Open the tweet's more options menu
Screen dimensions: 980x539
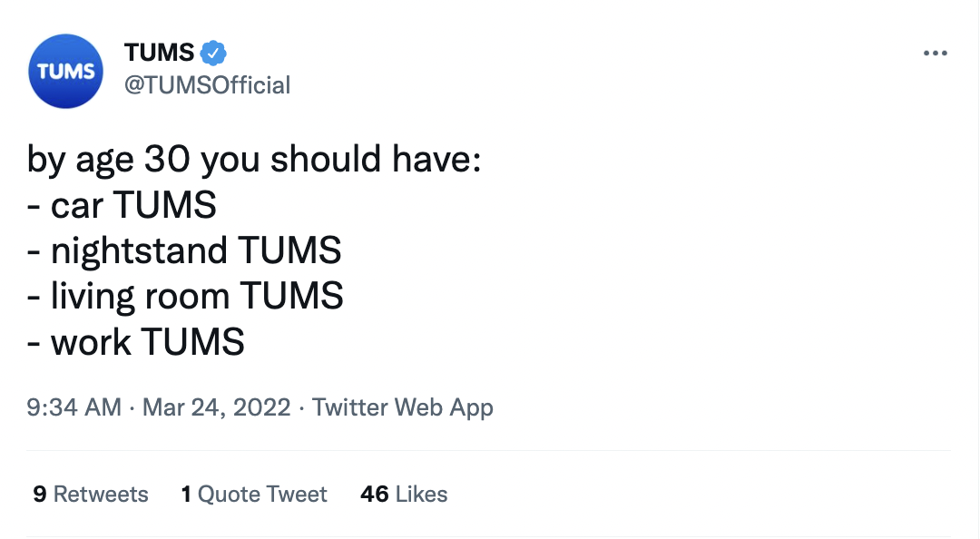tap(935, 54)
